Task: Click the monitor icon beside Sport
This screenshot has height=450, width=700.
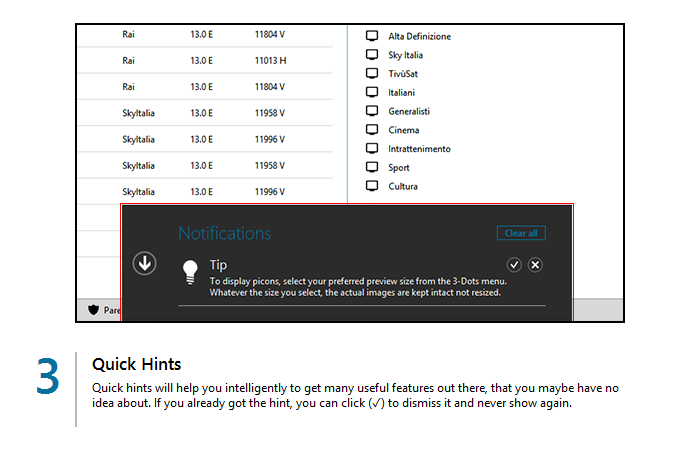Action: (371, 167)
